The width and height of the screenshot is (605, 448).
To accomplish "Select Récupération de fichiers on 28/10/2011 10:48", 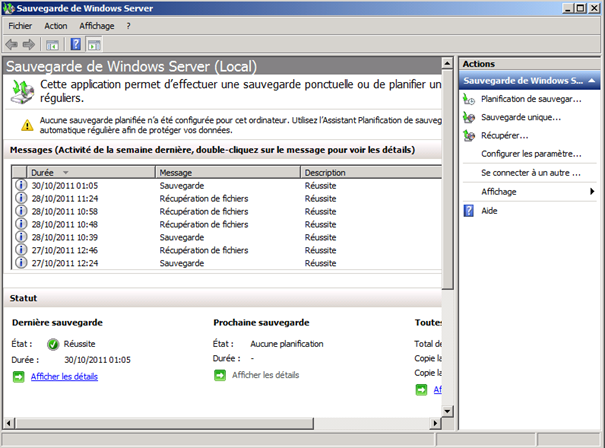I will 204,225.
